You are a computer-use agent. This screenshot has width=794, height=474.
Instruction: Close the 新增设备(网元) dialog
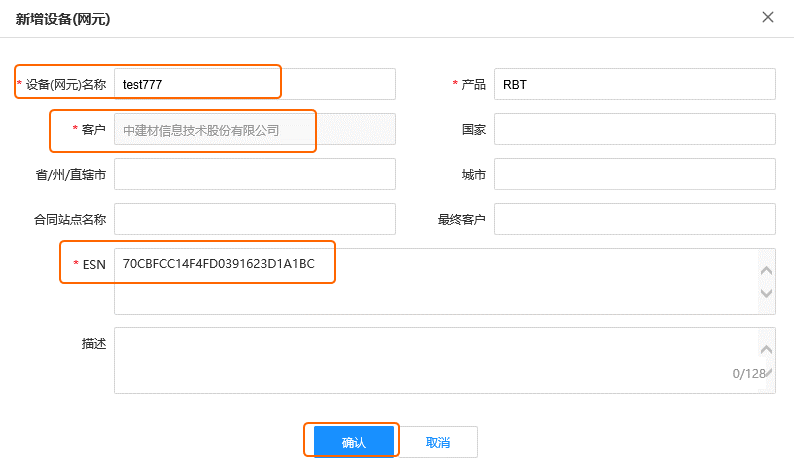click(768, 17)
